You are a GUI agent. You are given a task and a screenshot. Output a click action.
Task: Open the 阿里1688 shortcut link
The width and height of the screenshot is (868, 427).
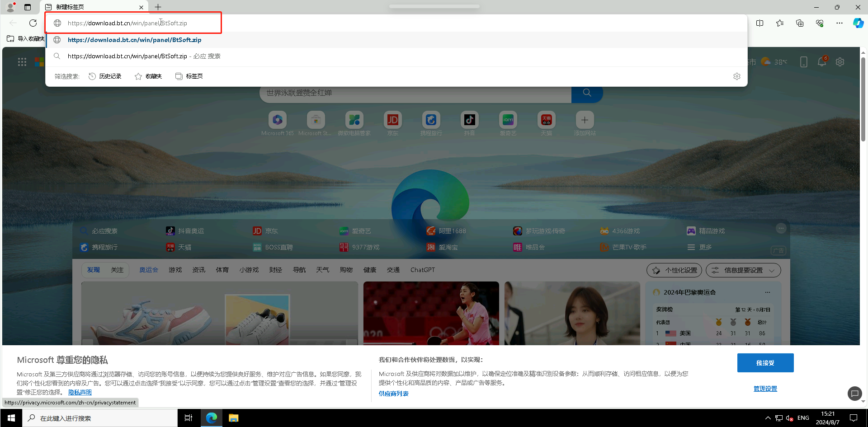click(x=446, y=231)
